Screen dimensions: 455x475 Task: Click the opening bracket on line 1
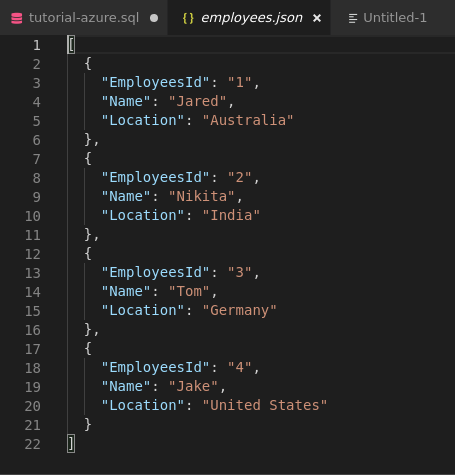point(71,44)
